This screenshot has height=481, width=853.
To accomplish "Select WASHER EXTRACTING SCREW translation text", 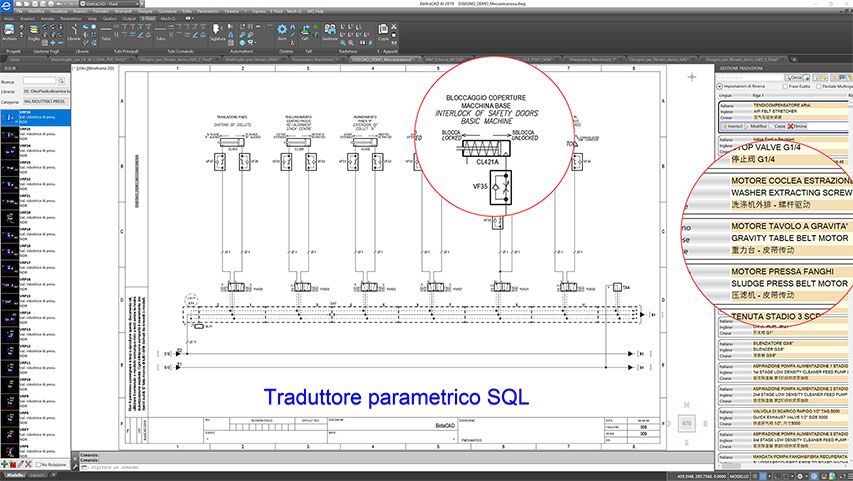I will tap(791, 193).
